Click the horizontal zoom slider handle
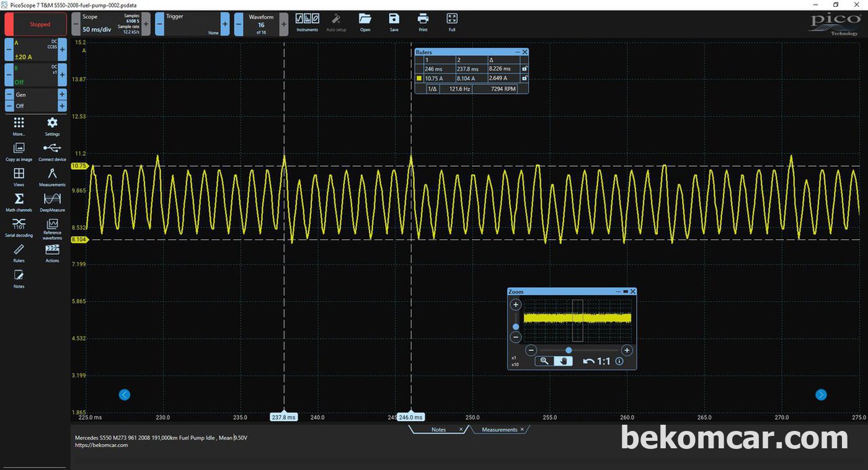Viewport: 868px width, 470px height. click(569, 350)
